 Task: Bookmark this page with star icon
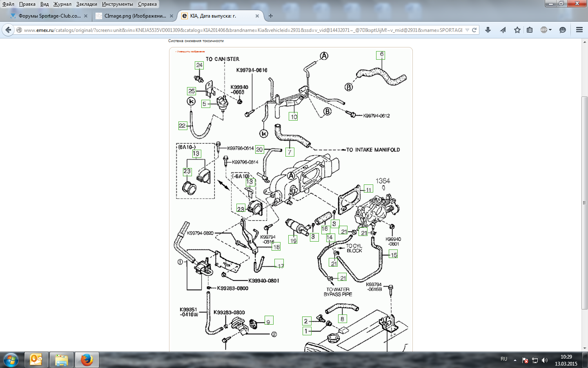click(x=517, y=30)
